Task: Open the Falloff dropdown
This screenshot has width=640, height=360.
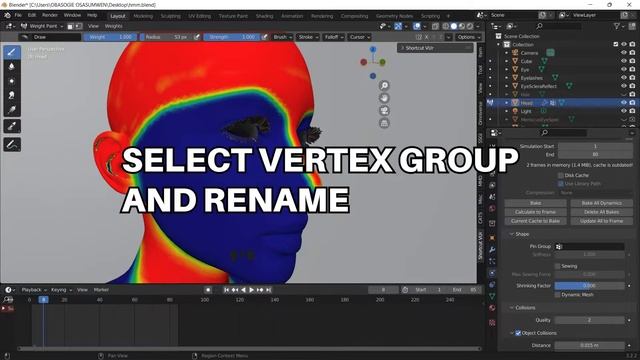Action: coord(333,37)
